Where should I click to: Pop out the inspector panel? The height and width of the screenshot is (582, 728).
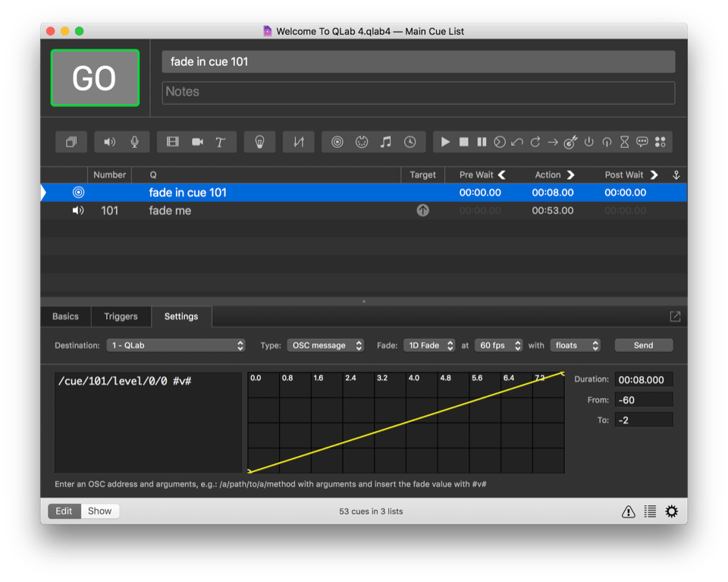click(x=675, y=316)
